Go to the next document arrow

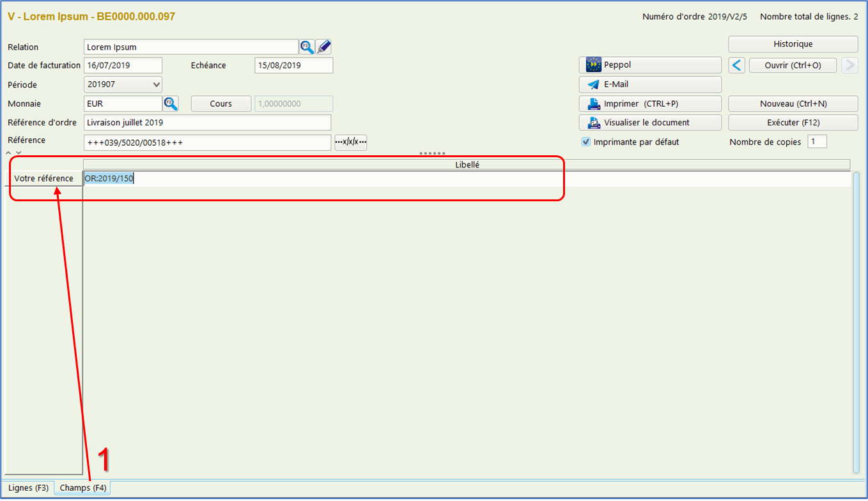(849, 65)
